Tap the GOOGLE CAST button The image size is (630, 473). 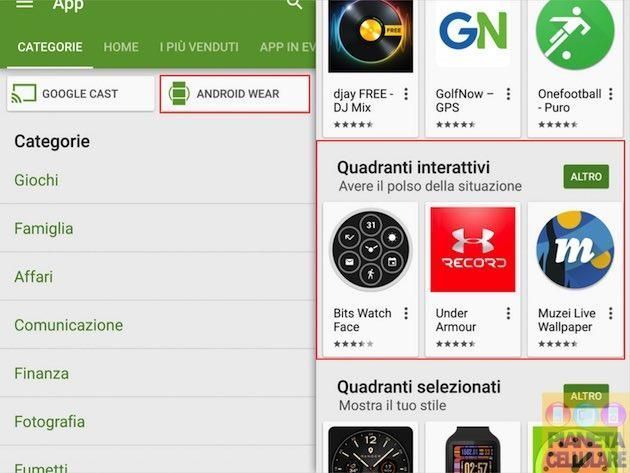click(x=81, y=94)
